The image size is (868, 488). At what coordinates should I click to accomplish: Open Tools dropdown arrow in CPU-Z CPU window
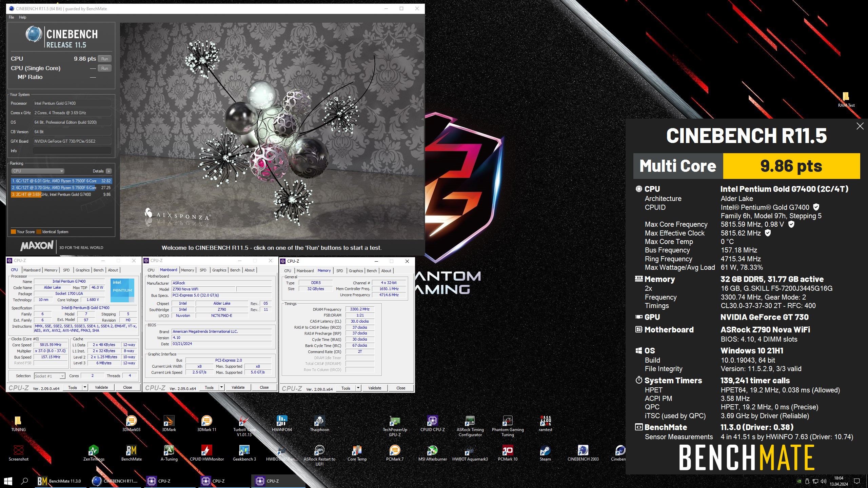click(85, 387)
